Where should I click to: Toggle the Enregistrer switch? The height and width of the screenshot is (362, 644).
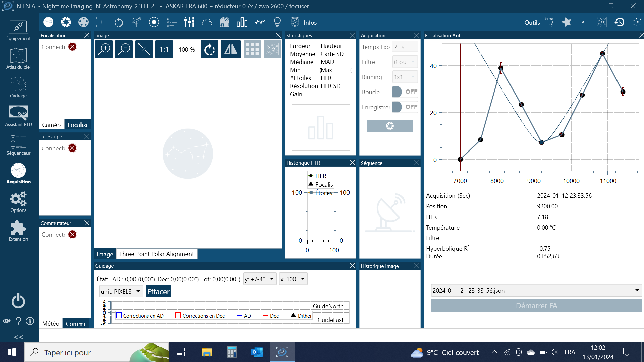[405, 107]
